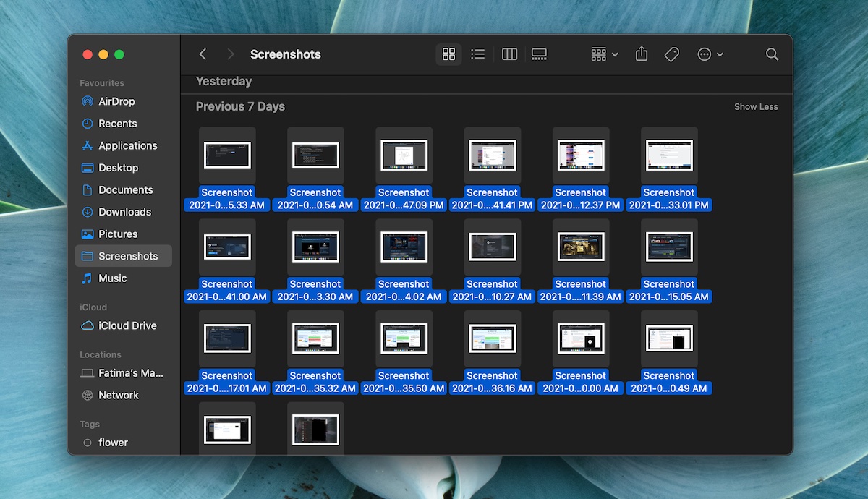The width and height of the screenshot is (868, 499).
Task: Start a search with the magnifying glass
Action: pyautogui.click(x=772, y=54)
